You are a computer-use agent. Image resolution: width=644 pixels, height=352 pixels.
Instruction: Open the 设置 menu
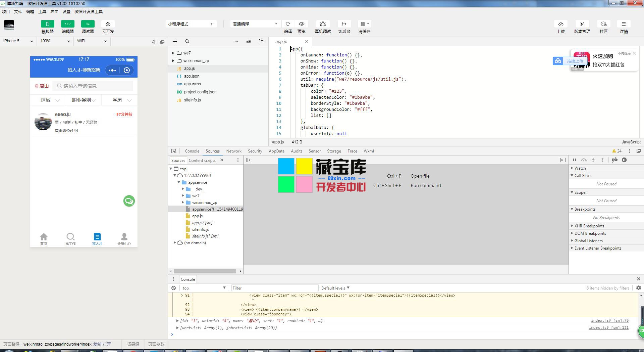click(66, 11)
